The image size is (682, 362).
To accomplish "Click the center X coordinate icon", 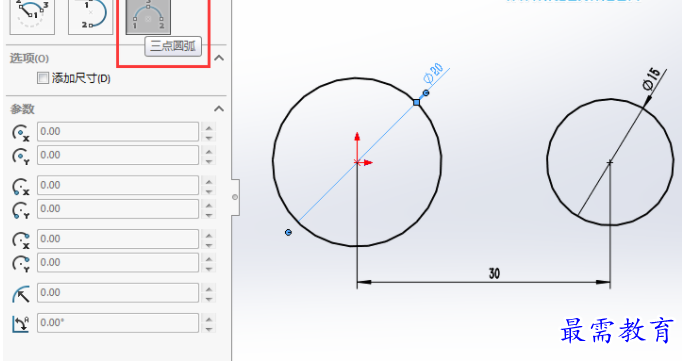I will point(21,133).
